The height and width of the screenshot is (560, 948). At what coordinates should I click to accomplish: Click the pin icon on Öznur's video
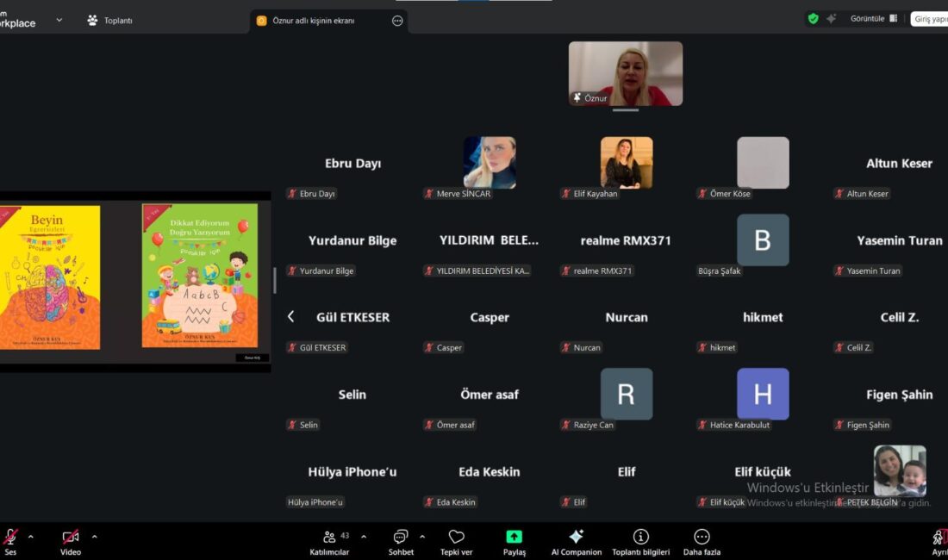click(x=577, y=98)
